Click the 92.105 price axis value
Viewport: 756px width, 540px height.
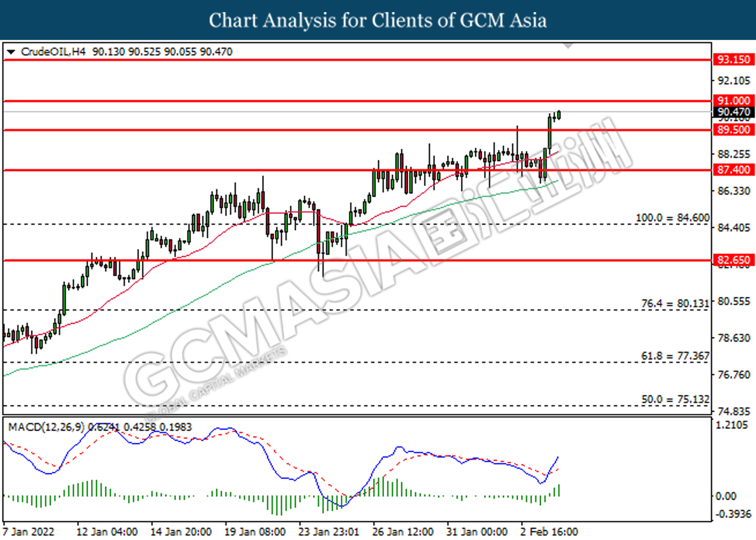[734, 81]
